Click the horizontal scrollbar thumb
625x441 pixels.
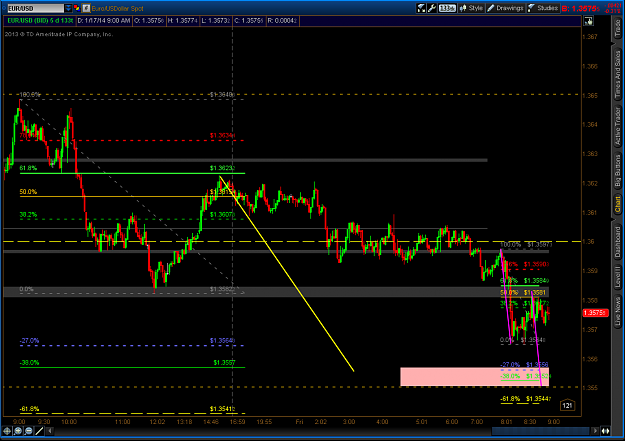pos(540,431)
